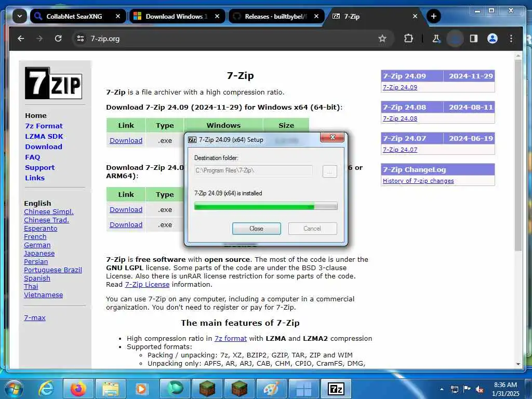Click the installation progress bar
This screenshot has width=532, height=399.
coord(265,206)
